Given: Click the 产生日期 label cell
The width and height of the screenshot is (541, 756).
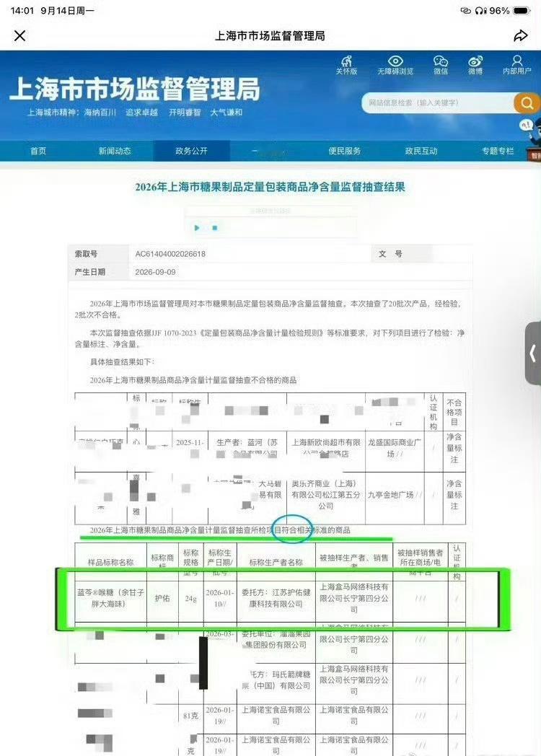Looking at the screenshot, I should coord(98,272).
